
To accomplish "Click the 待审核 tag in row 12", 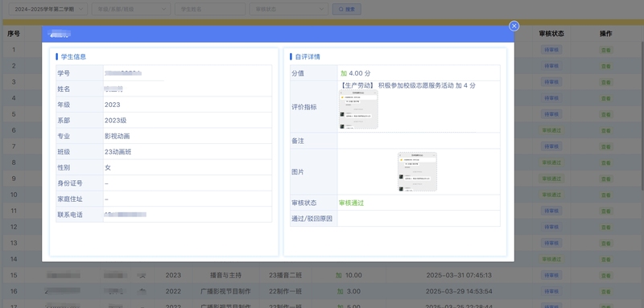I will click(x=551, y=227).
